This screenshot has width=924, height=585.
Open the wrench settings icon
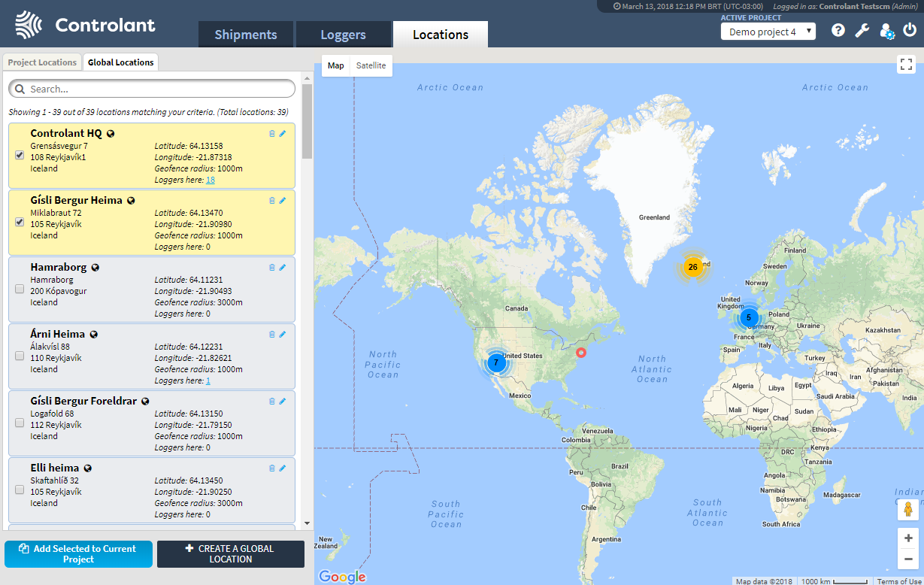(862, 30)
